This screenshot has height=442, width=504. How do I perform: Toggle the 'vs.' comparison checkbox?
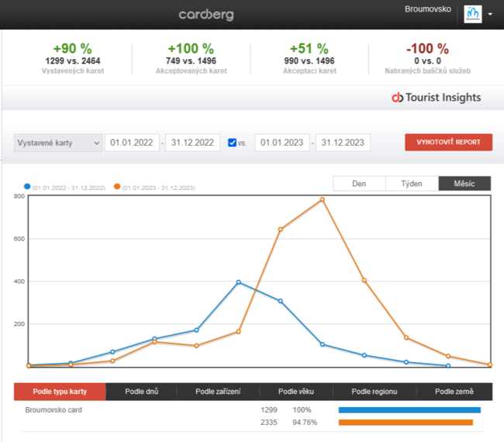coord(233,143)
